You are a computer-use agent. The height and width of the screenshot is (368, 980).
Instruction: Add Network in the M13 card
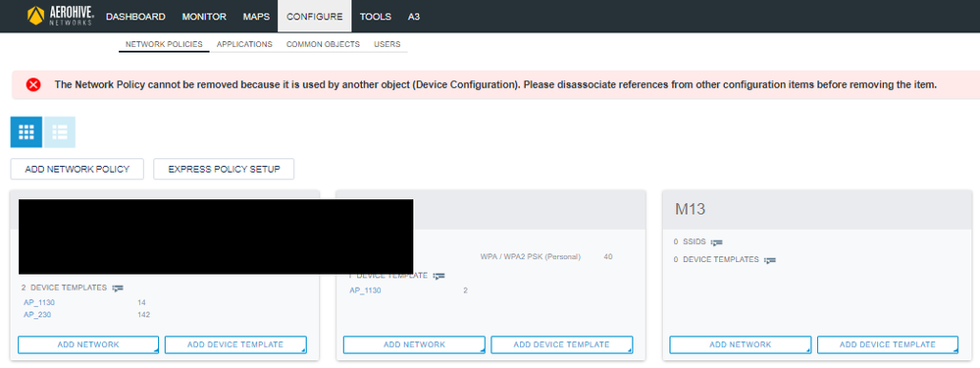pyautogui.click(x=741, y=344)
